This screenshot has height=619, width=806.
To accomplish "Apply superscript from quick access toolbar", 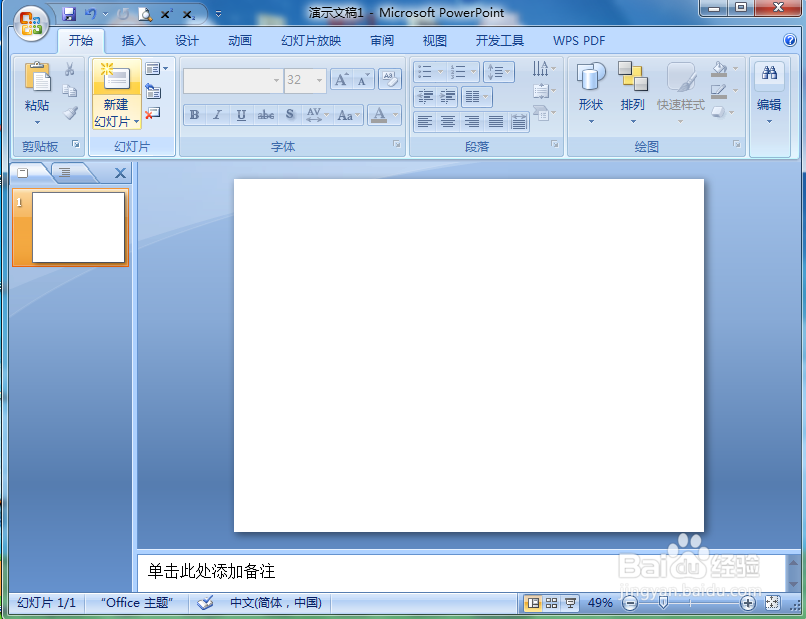I will pyautogui.click(x=166, y=14).
